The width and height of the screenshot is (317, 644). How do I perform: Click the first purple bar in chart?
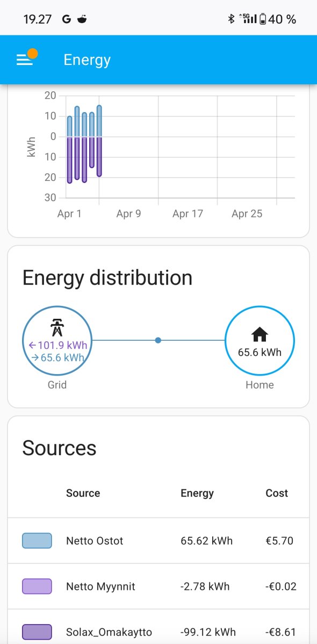[69, 160]
